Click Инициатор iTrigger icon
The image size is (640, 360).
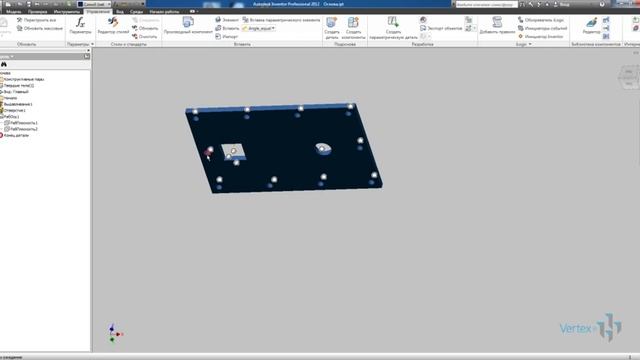(x=520, y=36)
